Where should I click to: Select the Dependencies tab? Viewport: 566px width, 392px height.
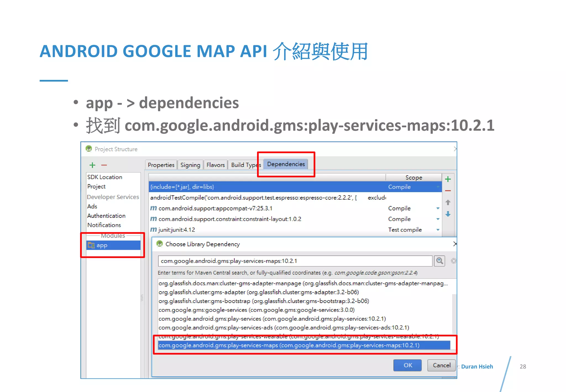(286, 164)
